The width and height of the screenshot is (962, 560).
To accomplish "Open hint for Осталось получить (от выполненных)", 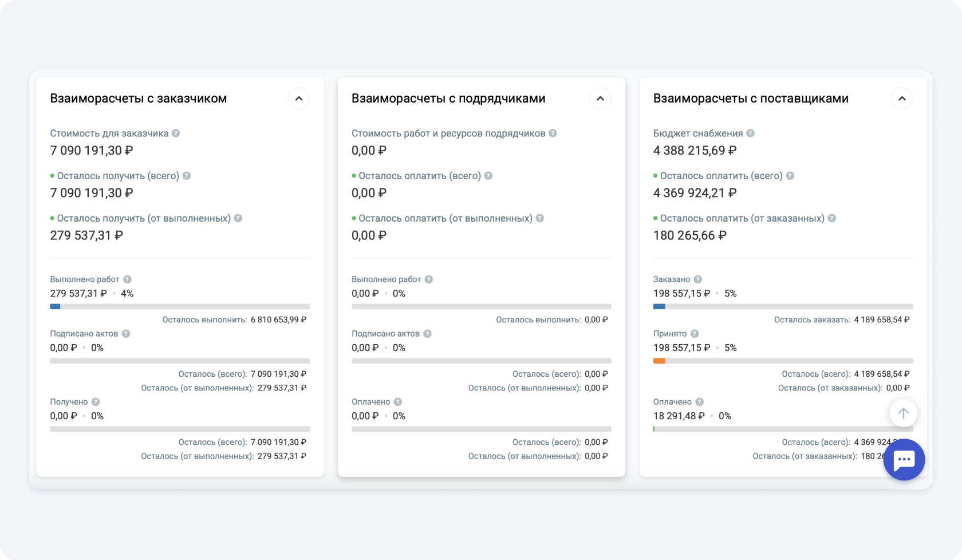I will pyautogui.click(x=238, y=218).
